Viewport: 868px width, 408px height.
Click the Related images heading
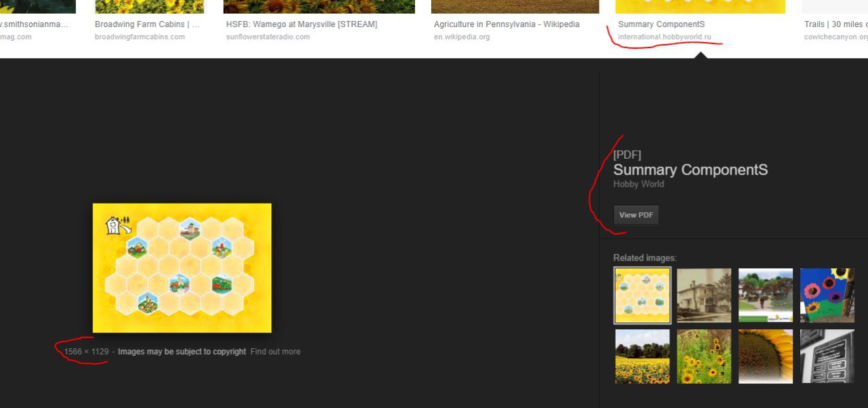(x=645, y=258)
